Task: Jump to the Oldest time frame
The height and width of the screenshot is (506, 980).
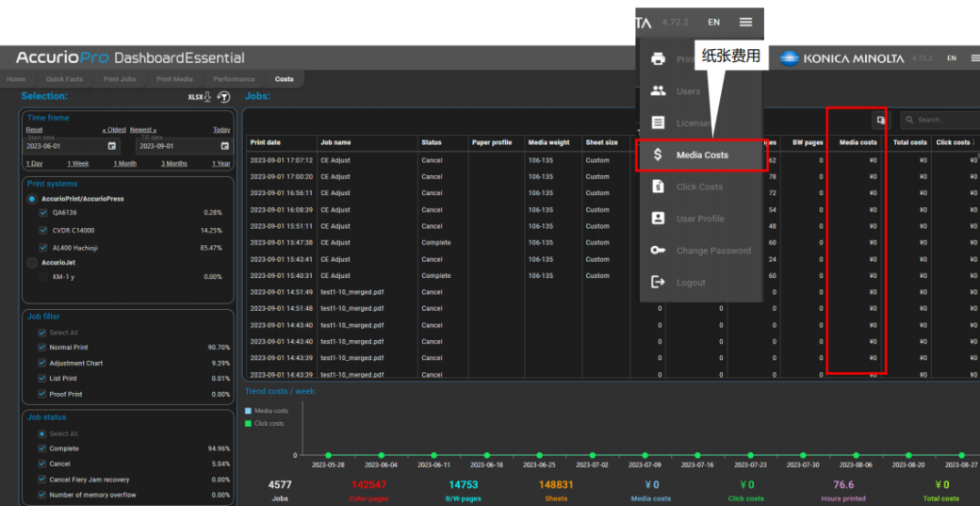Action: tap(114, 130)
